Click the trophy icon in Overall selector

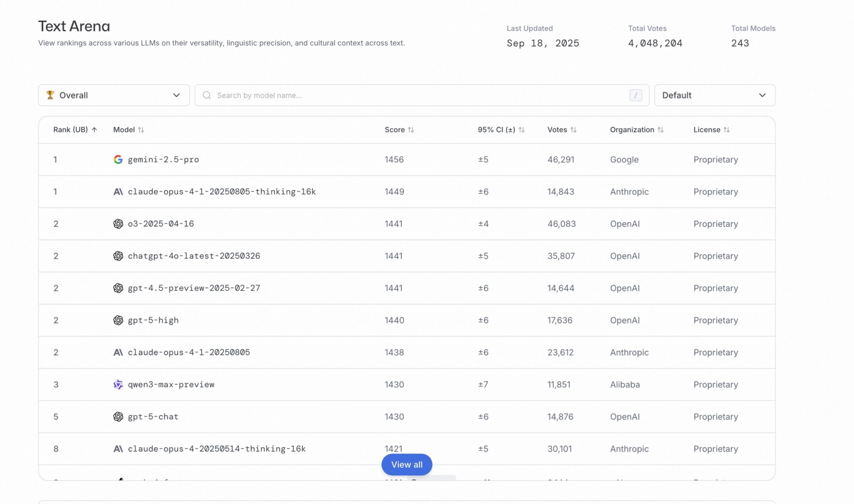coord(50,95)
